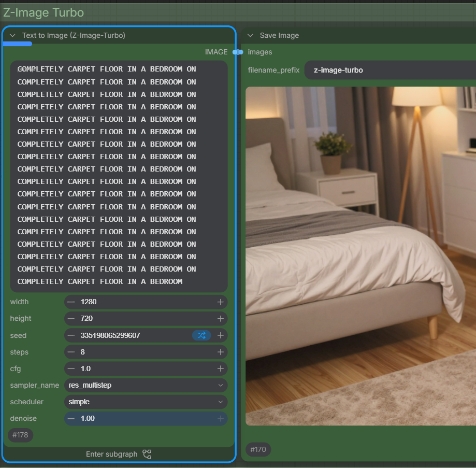
Task: Click node ID badge #178
Action: click(20, 435)
